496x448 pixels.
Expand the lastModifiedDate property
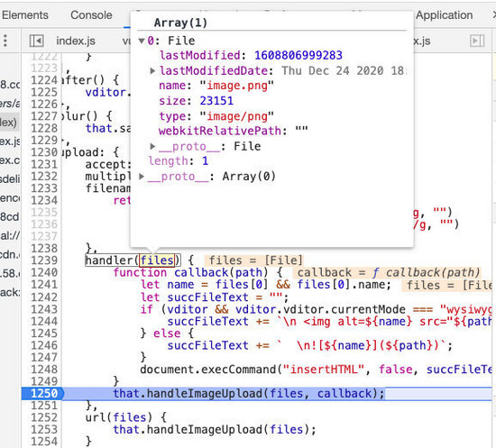pyautogui.click(x=152, y=70)
